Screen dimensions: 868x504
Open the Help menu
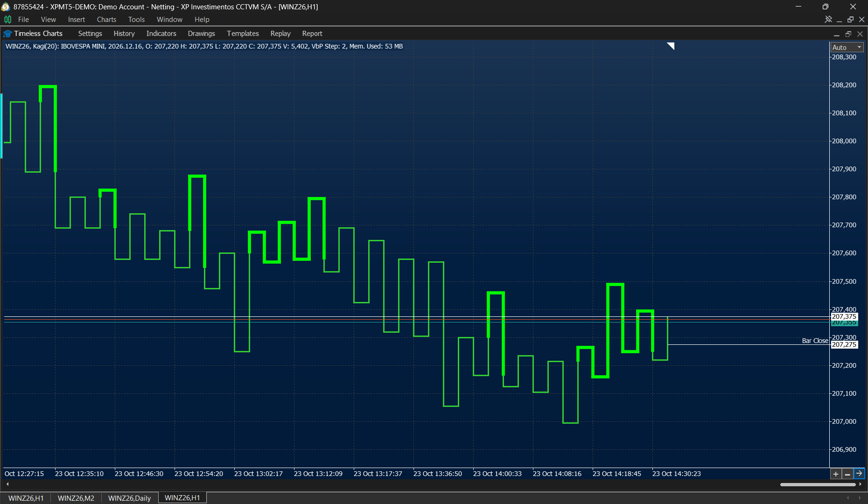point(202,19)
